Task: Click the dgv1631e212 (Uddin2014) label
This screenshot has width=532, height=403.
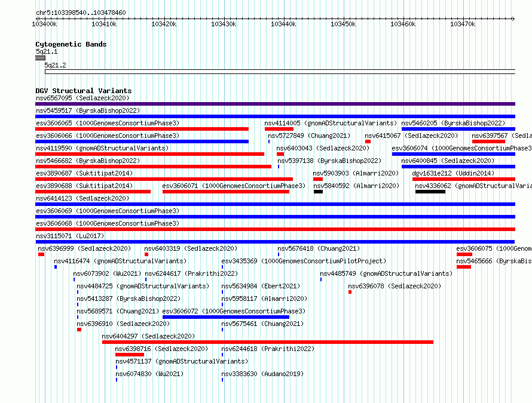Action: 453,173
